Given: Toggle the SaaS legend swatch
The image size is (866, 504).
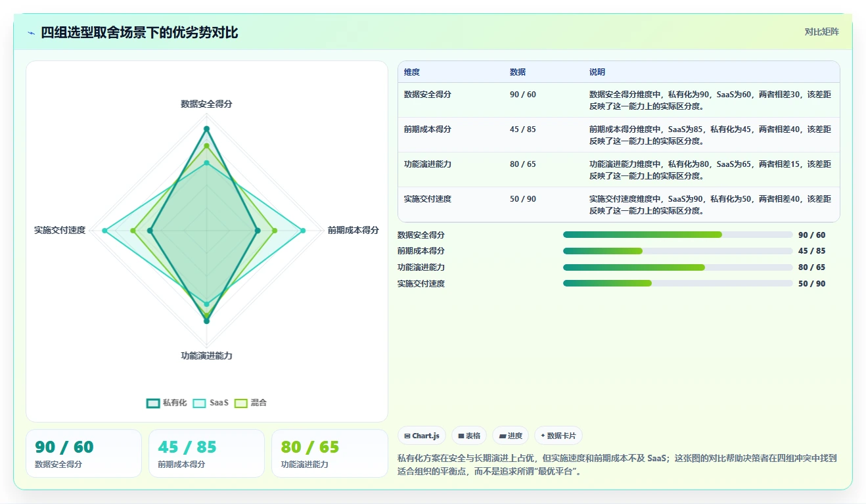Looking at the screenshot, I should click(x=200, y=403).
